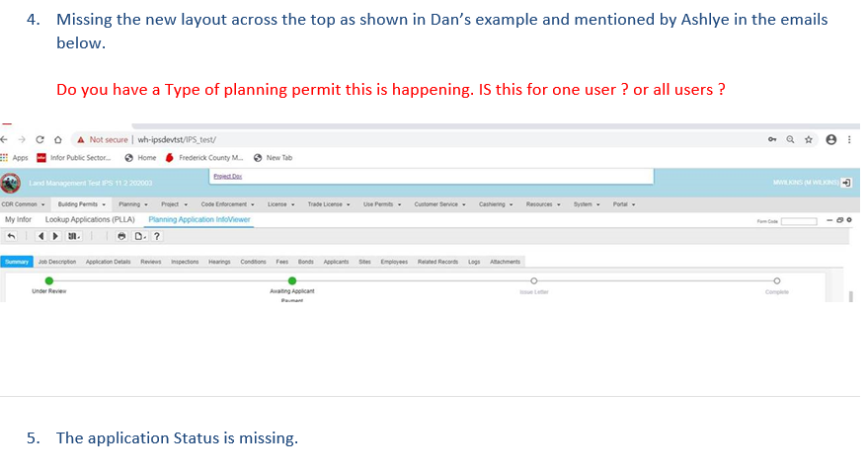Screen dimensions: 868x473
Task: Open the Apps grid bookmark
Action: pyautogui.click(x=15, y=158)
